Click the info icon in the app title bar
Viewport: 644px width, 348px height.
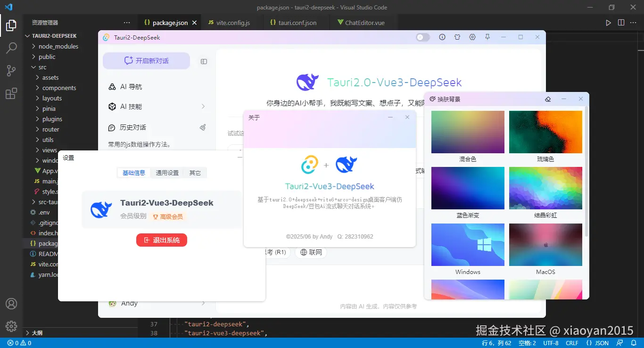(442, 37)
